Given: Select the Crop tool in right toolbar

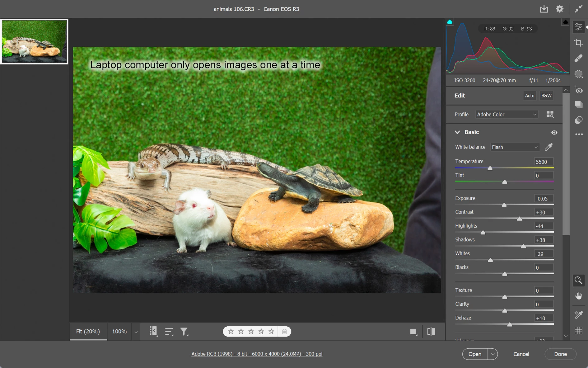Looking at the screenshot, I should coord(578,43).
